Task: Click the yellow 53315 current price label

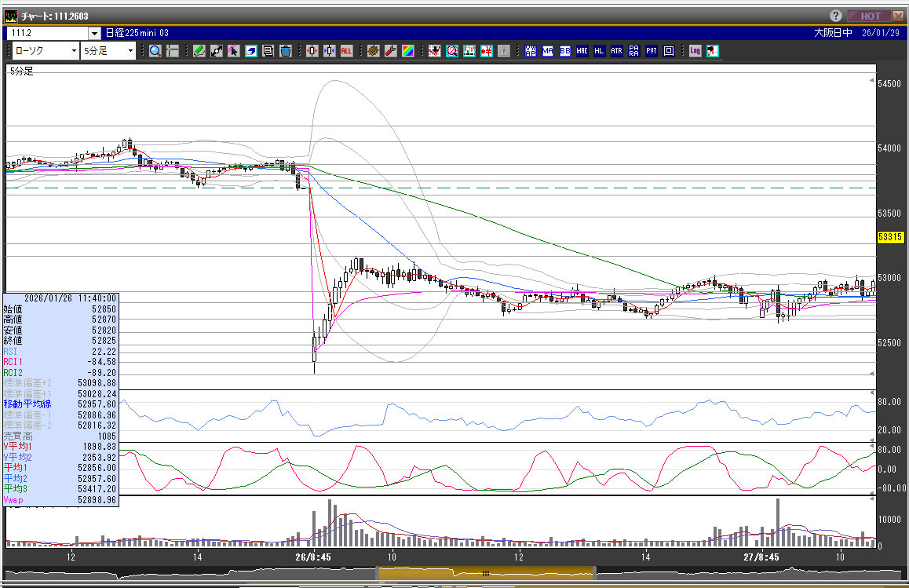Action: pyautogui.click(x=889, y=238)
